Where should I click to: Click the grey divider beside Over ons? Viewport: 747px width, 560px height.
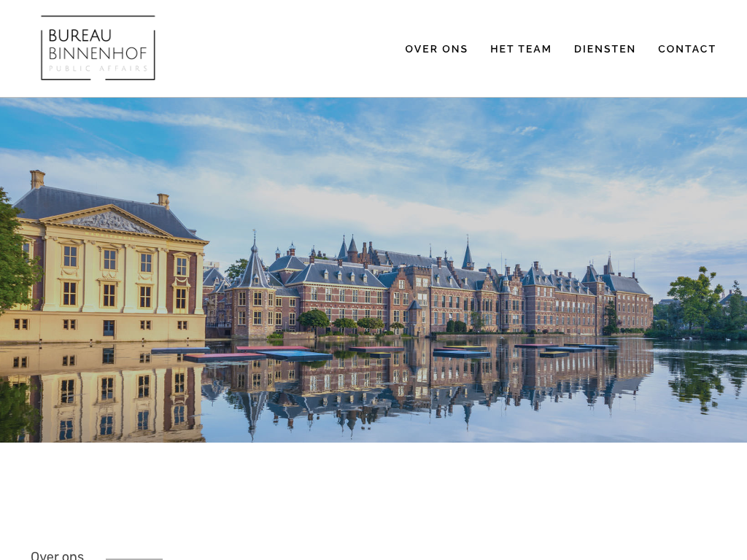[134, 559]
